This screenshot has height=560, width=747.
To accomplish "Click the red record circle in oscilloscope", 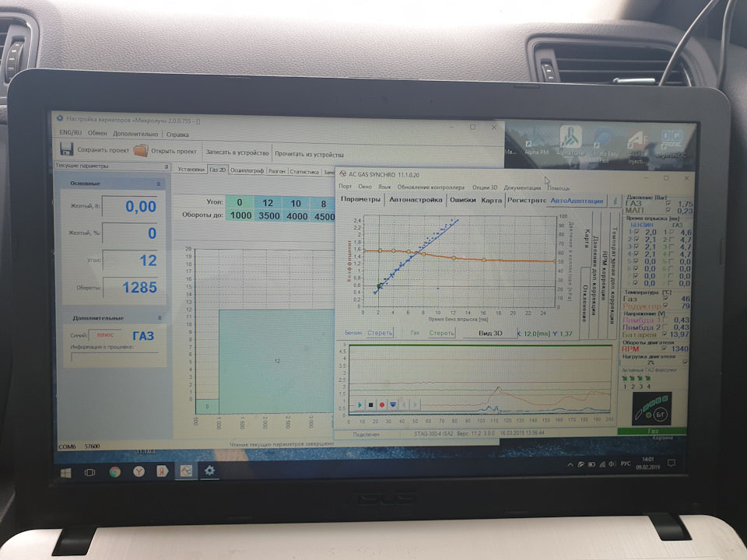I will (381, 404).
